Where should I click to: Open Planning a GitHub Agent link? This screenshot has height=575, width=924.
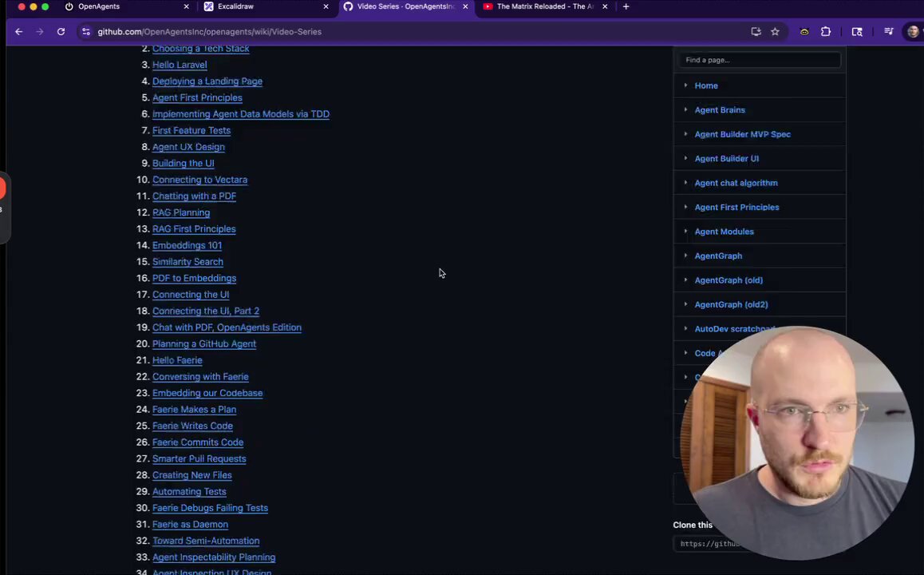tap(204, 344)
